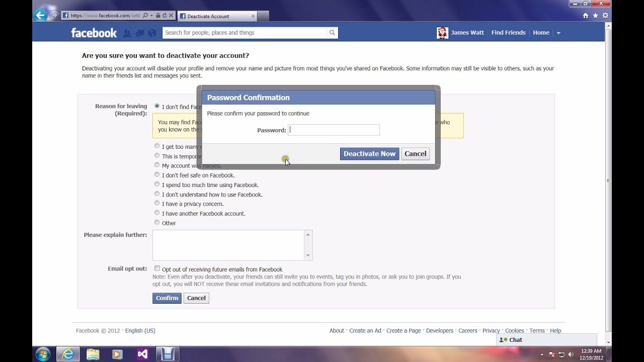
Task: Click the stop loading X icon in address bar
Action: tap(171, 16)
